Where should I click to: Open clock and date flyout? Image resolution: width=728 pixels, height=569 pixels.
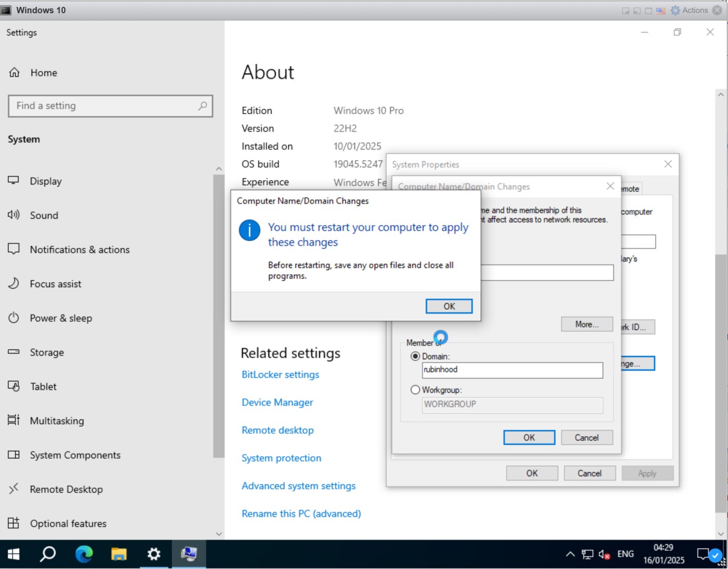click(664, 554)
